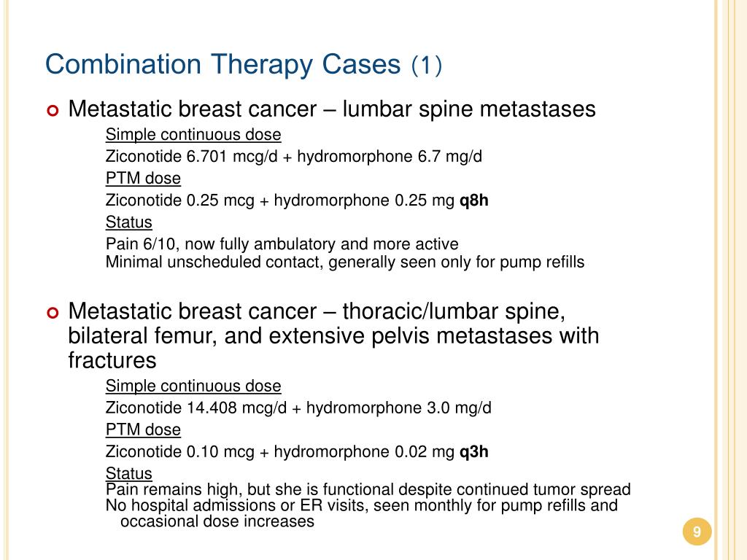Select first case's "Simple continuous dose" heading
The height and width of the screenshot is (560, 747).
point(193,135)
